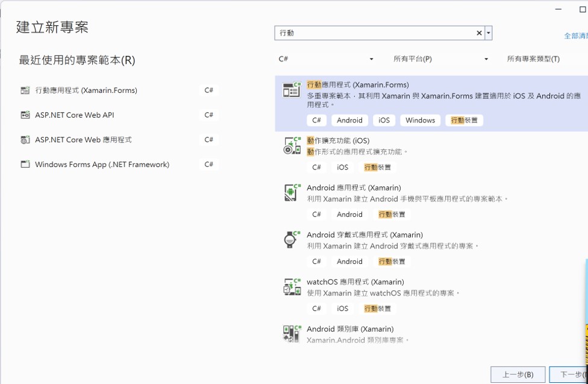Click the C# tag beside recent Windows Forms App

click(x=208, y=165)
